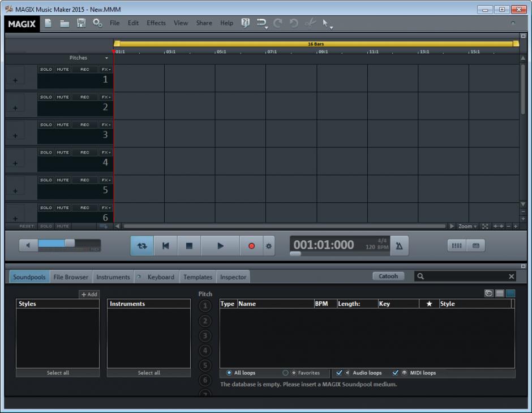Toggle loop playback mode button
Viewport: 532px width, 413px height.
(x=142, y=246)
